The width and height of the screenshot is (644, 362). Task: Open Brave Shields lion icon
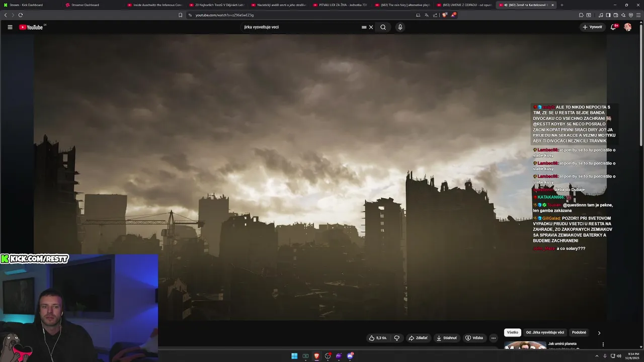pos(444,15)
